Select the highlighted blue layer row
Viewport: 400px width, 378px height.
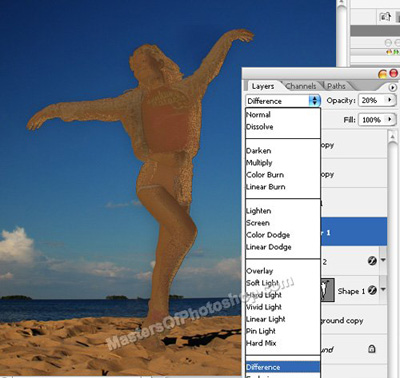354,232
